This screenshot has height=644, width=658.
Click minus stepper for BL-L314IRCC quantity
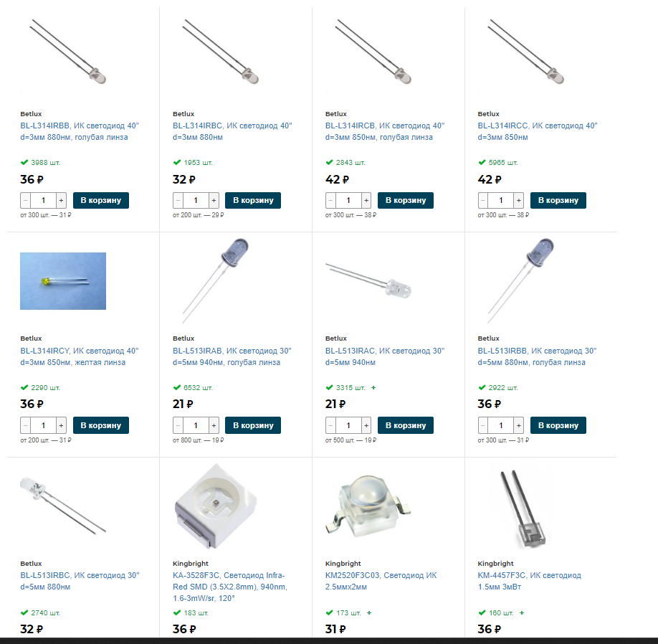coord(483,200)
